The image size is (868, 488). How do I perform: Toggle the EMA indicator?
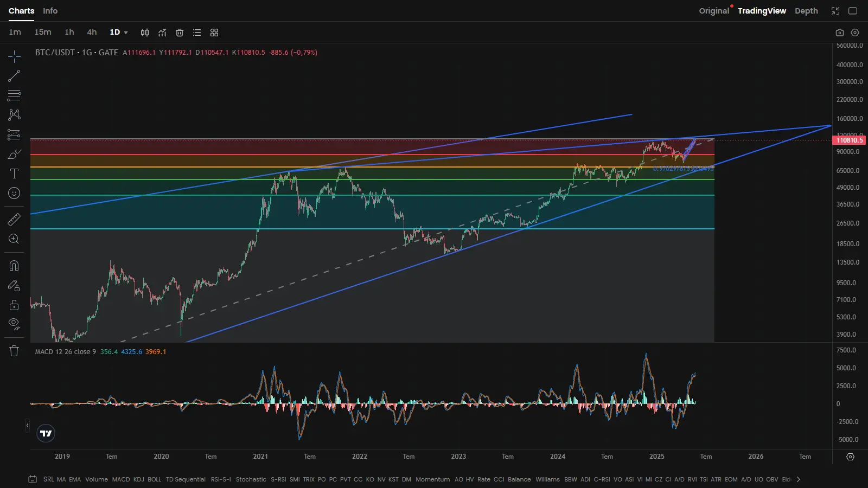tap(75, 479)
